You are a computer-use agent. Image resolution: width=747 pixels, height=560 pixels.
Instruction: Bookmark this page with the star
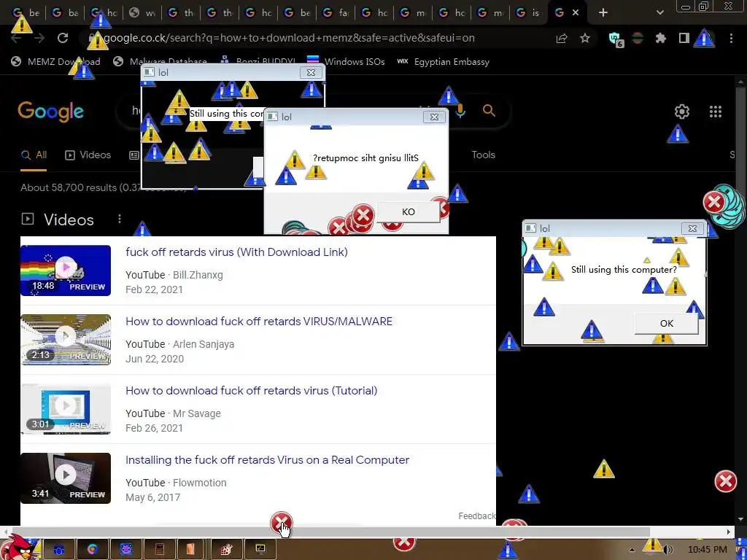[x=585, y=38]
